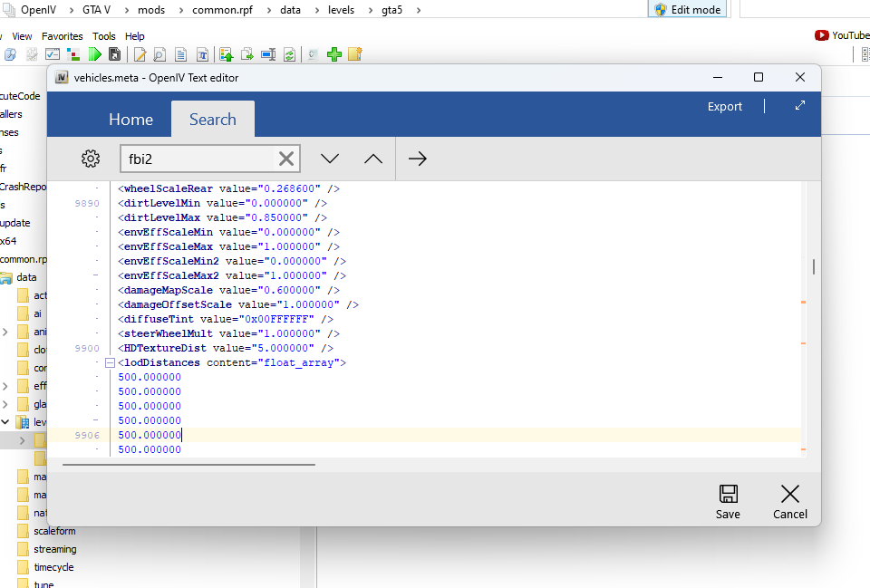Open the Tools menu

(103, 36)
